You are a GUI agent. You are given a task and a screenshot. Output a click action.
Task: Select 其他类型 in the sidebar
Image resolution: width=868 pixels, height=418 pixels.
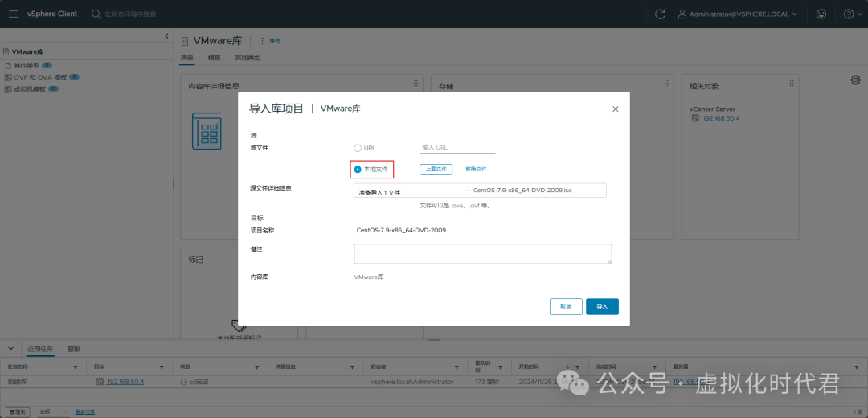click(27, 65)
